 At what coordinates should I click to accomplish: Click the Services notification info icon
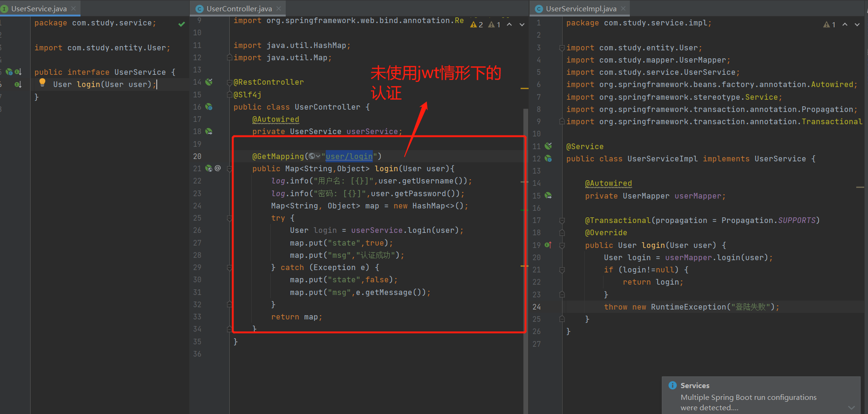(x=673, y=385)
